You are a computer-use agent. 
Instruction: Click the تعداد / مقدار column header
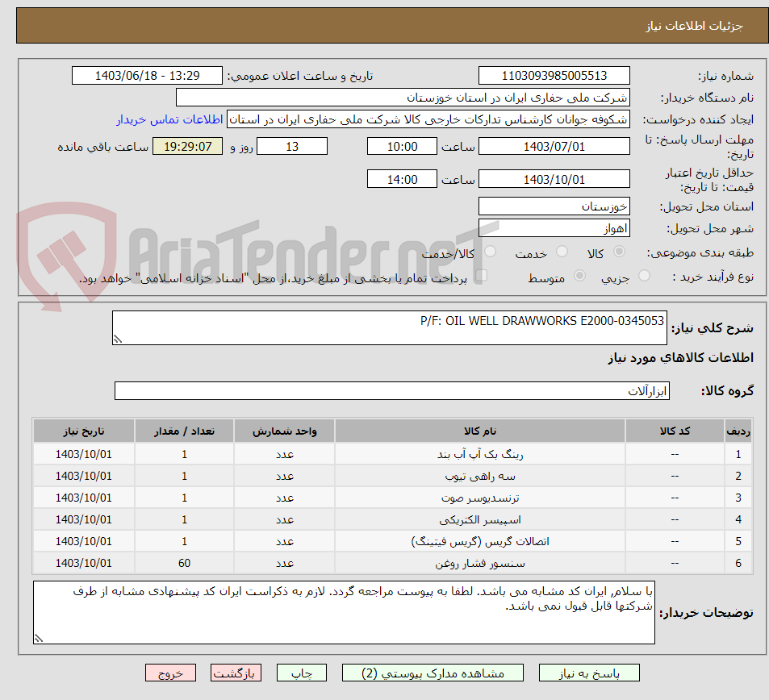click(185, 431)
